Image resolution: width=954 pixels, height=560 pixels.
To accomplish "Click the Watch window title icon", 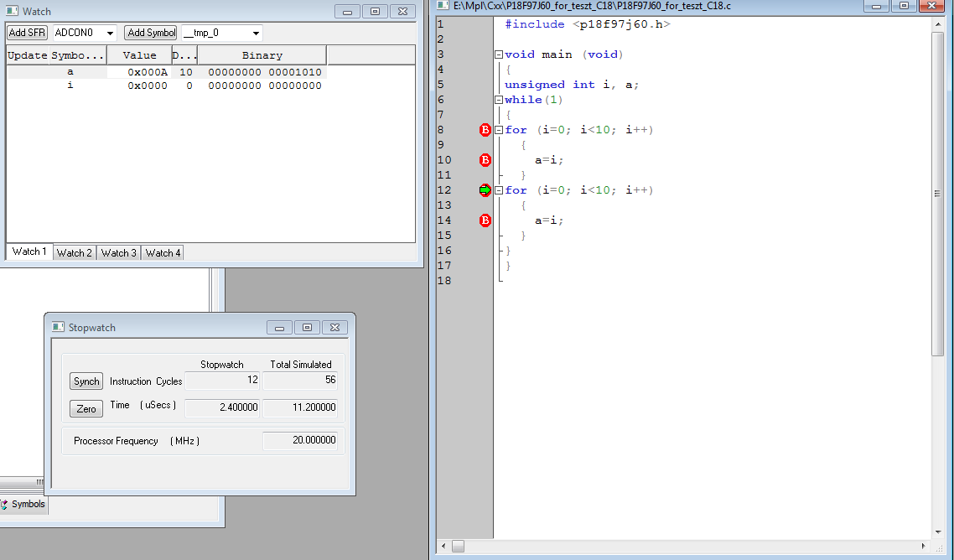I will point(12,11).
